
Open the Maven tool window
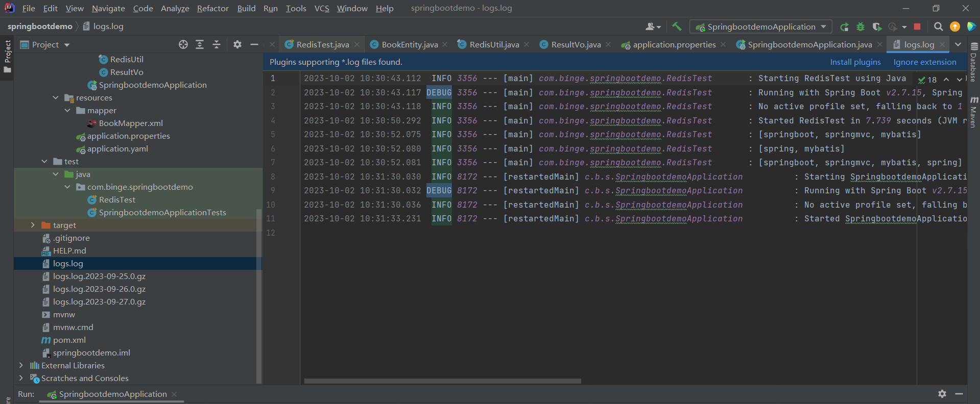[973, 111]
